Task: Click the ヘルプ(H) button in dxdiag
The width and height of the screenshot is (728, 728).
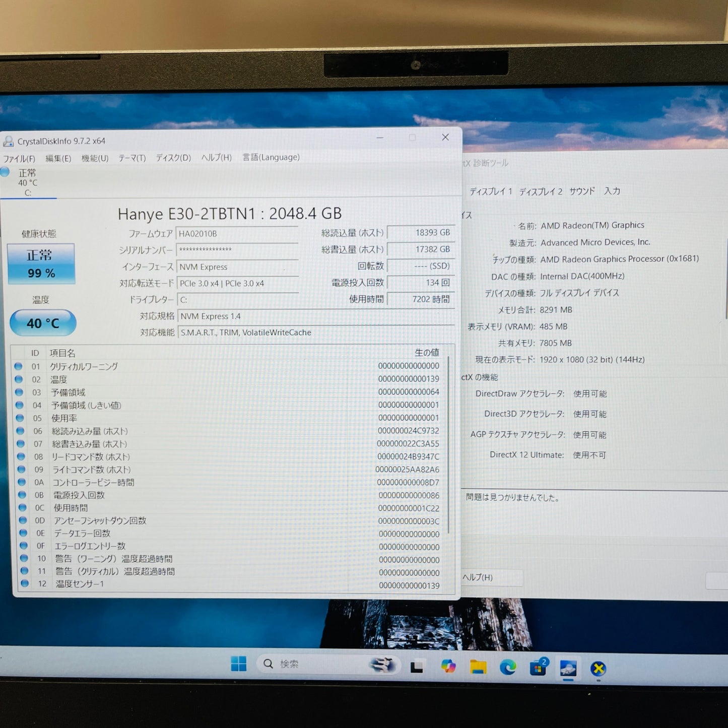Action: pyautogui.click(x=481, y=578)
